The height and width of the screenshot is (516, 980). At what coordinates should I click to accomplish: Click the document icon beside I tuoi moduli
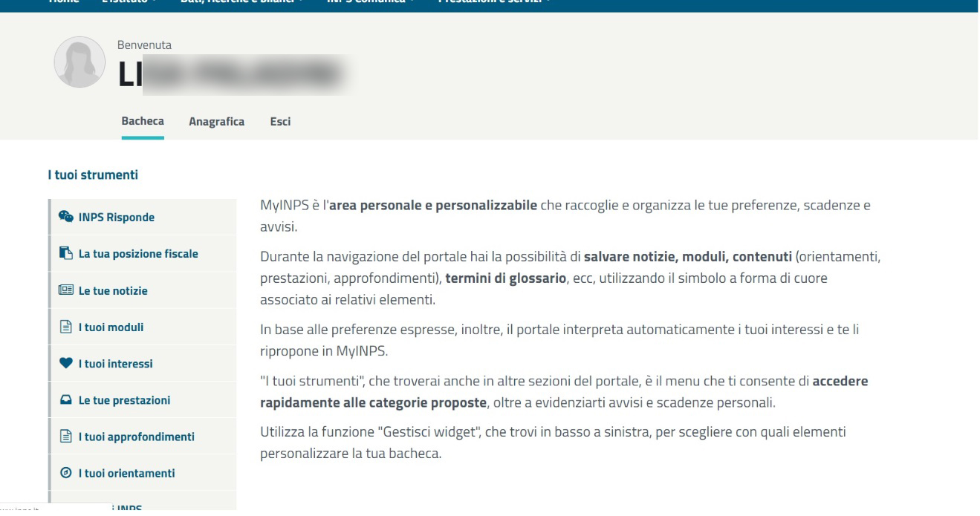pyautogui.click(x=65, y=327)
